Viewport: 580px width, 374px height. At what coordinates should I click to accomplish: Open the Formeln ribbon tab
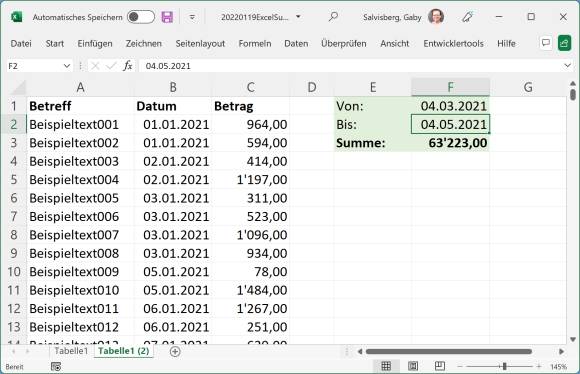(255, 44)
